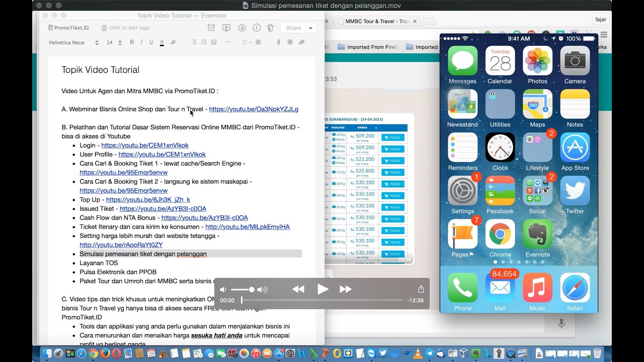Insert a checkbox to-do in Evernote

(x=214, y=42)
